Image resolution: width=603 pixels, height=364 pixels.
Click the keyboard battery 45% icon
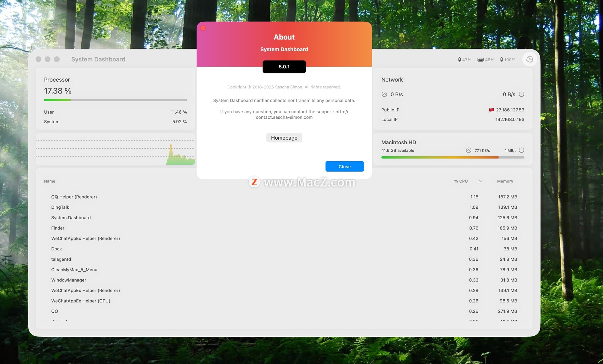pos(480,60)
